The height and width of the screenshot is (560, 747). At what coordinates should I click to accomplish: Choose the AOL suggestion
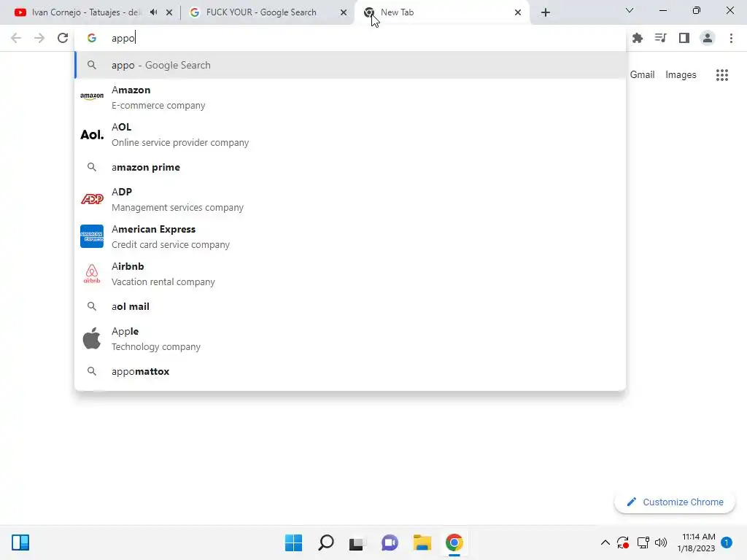pos(350,135)
